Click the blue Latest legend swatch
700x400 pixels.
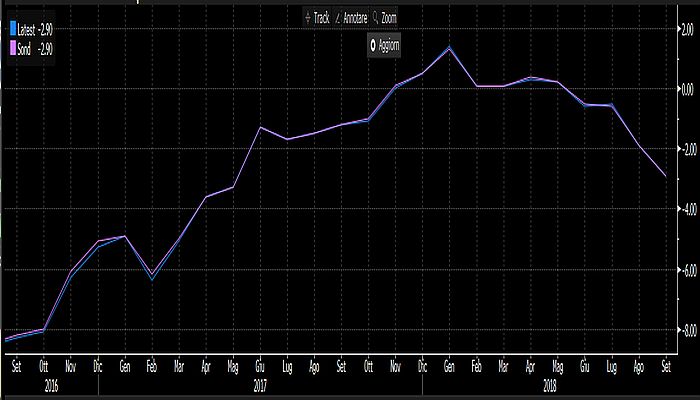click(x=11, y=33)
